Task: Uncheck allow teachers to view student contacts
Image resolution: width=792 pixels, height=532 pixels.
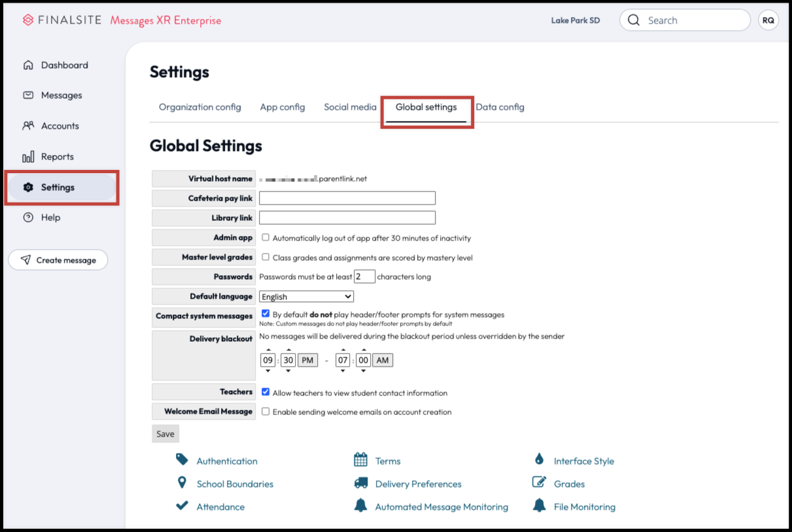Action: (265, 392)
